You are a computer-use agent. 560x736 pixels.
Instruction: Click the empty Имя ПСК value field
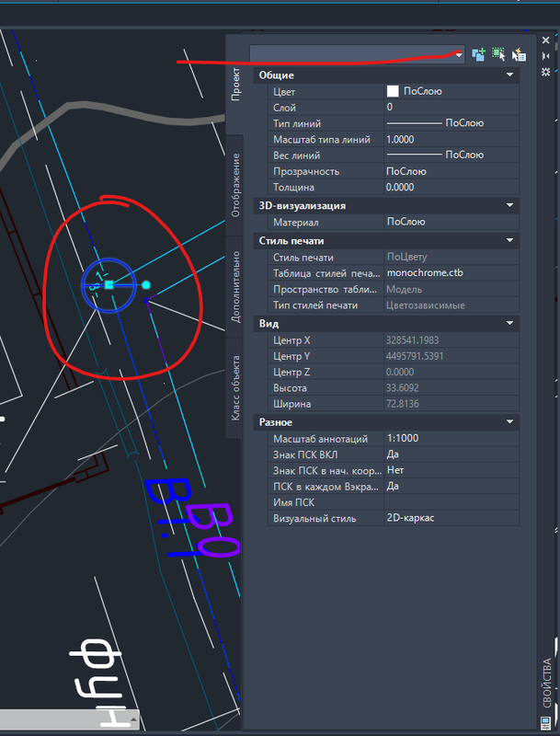451,502
